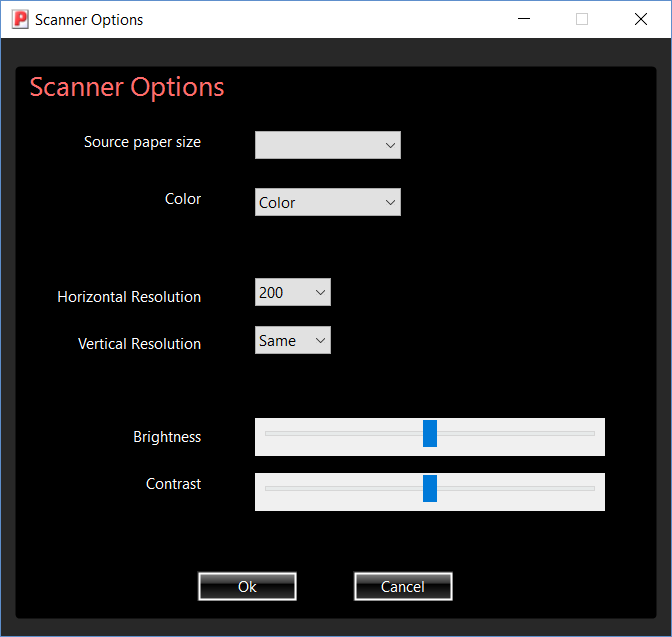
Task: Confirm settings with the Ok button
Action: tap(247, 586)
